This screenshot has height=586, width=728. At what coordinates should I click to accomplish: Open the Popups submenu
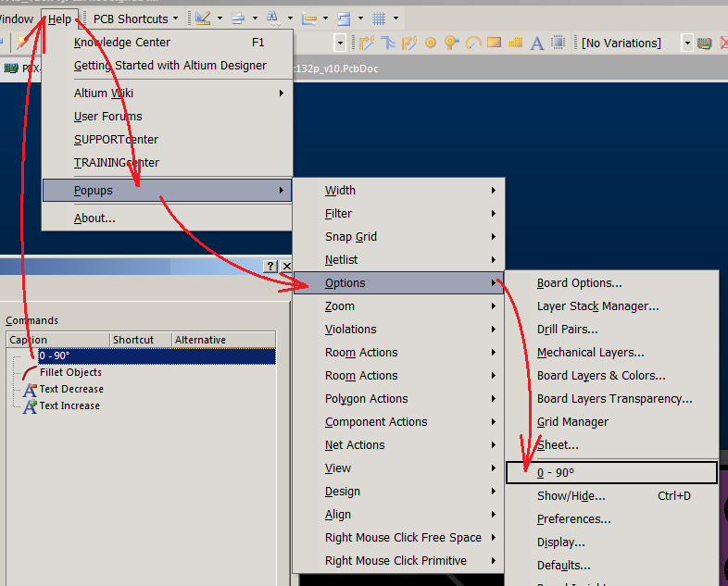(x=167, y=190)
